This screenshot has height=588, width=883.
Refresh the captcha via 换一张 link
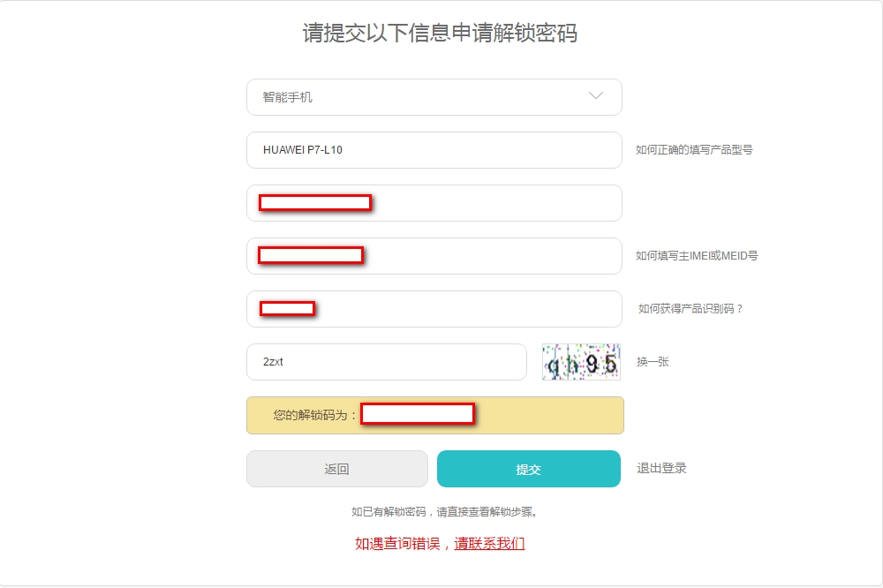coord(653,362)
